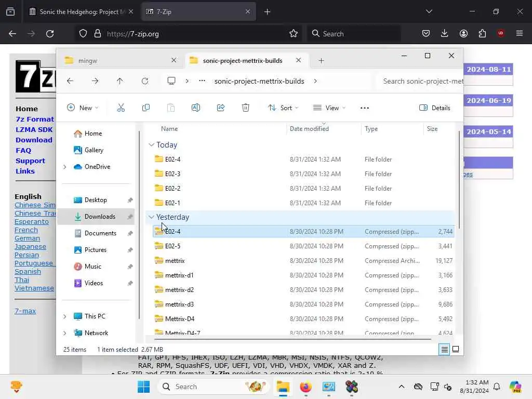
Task: Open a new Firefox tab
Action: [x=267, y=11]
